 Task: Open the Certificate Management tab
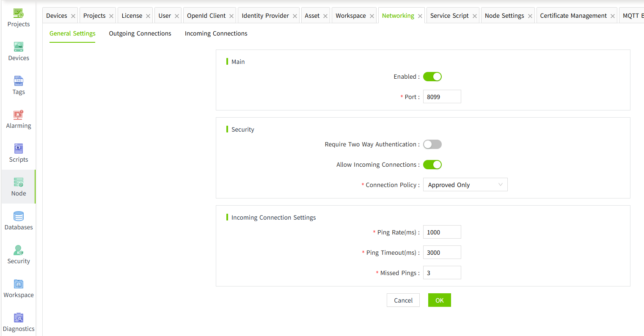click(573, 16)
